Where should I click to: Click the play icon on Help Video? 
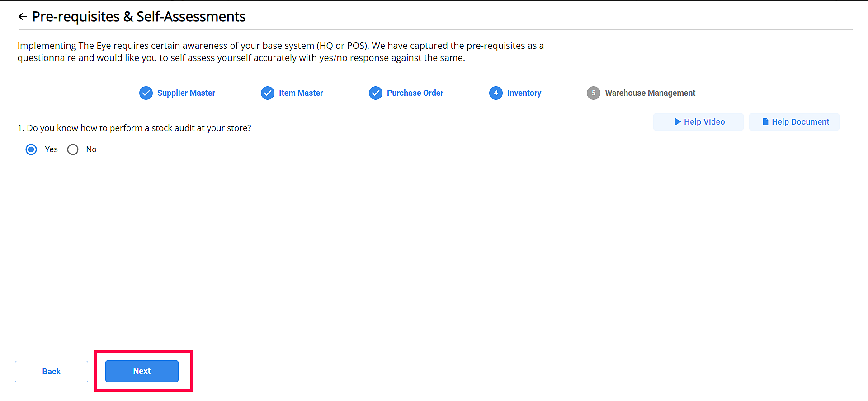tap(678, 122)
